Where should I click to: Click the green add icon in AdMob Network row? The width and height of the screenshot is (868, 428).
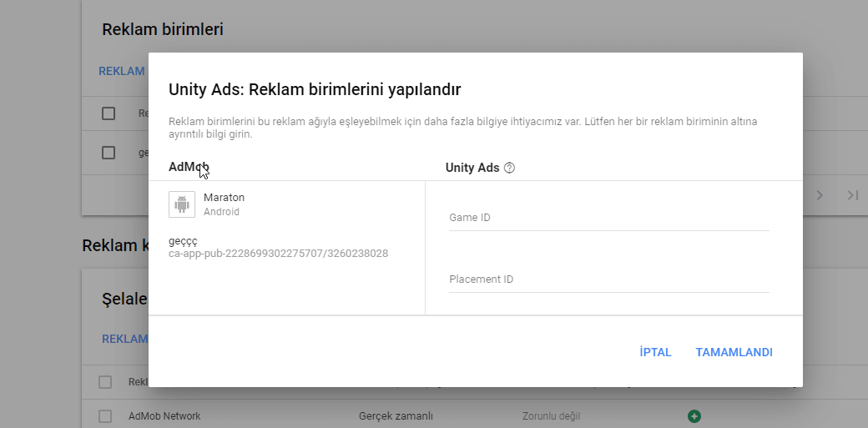pyautogui.click(x=694, y=415)
